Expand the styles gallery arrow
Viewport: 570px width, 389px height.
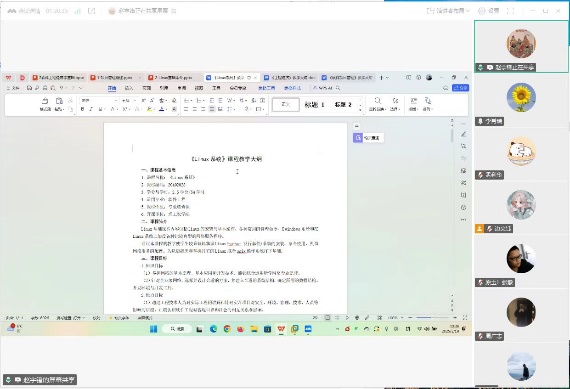(x=360, y=109)
